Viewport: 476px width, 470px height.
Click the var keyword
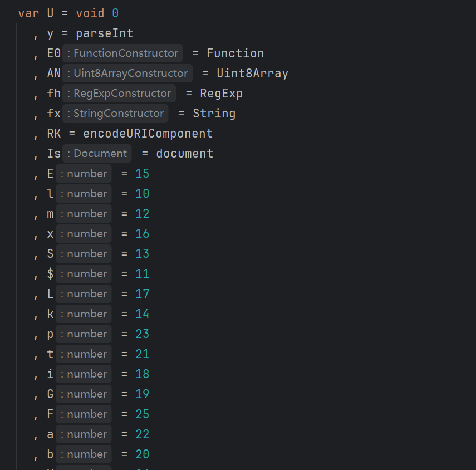point(28,13)
